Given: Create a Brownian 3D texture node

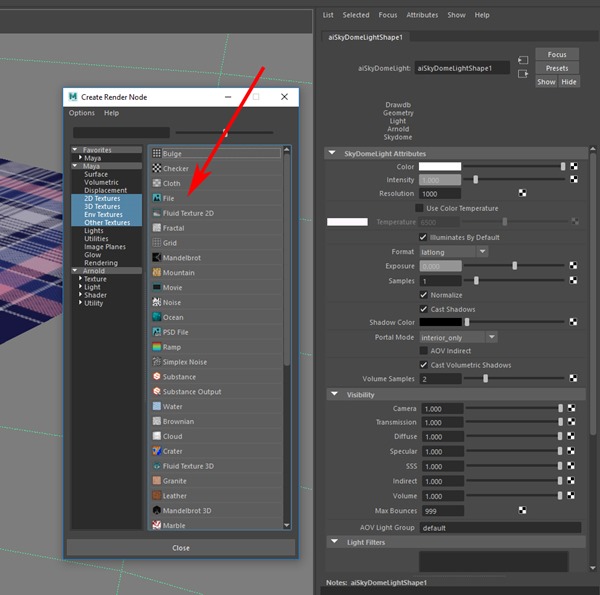Looking at the screenshot, I should click(x=216, y=422).
